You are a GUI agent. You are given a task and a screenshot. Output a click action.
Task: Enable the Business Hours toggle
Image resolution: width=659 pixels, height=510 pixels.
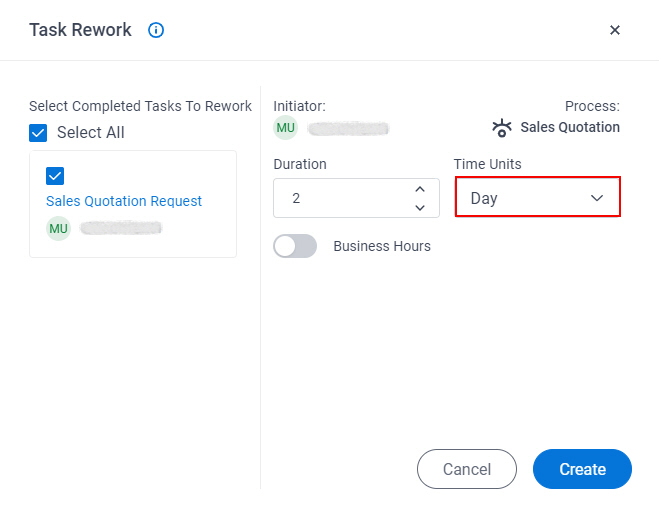[x=295, y=246]
